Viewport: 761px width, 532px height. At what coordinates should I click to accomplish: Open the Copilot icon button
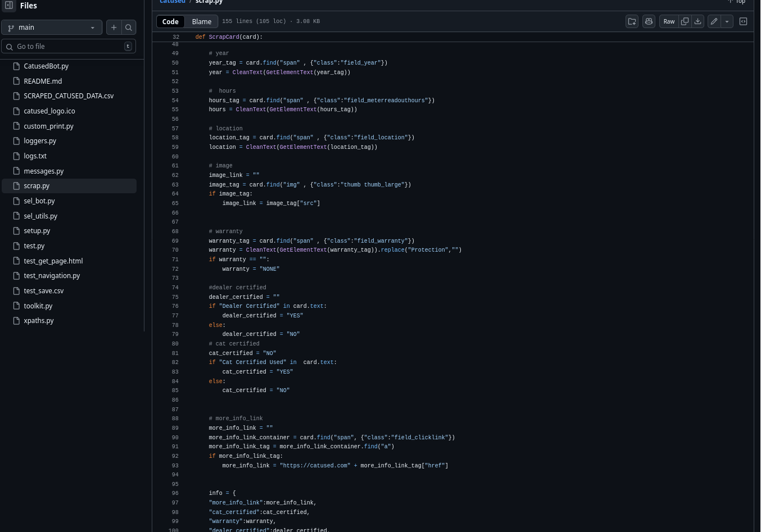(x=649, y=21)
